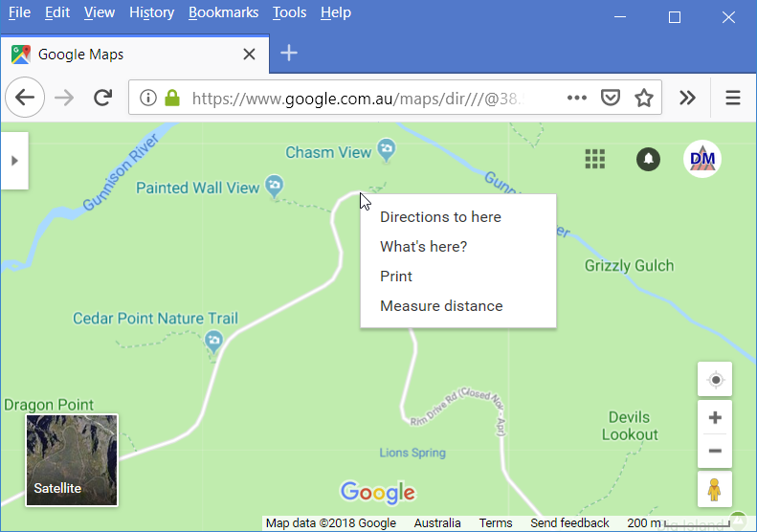
Task: Save the page to Pocket
Action: click(611, 98)
